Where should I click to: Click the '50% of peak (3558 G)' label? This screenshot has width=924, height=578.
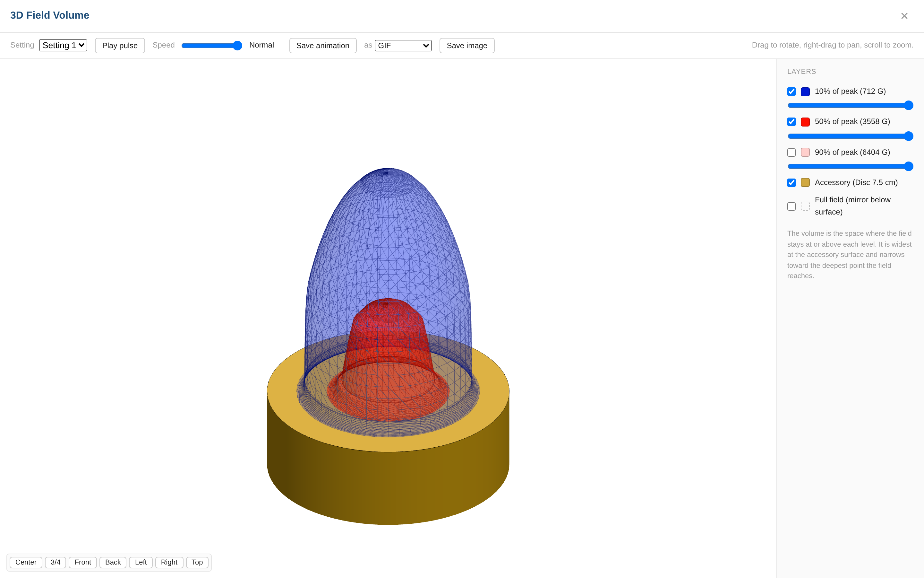click(x=852, y=122)
